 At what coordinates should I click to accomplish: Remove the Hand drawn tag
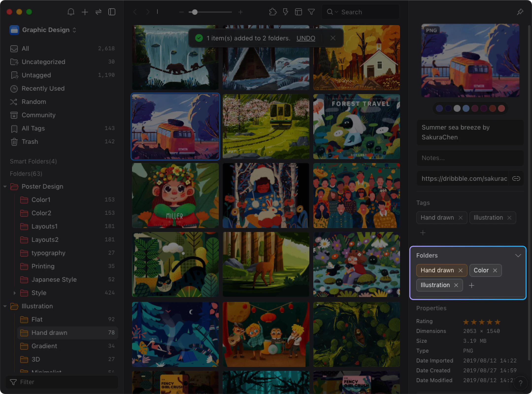point(460,218)
